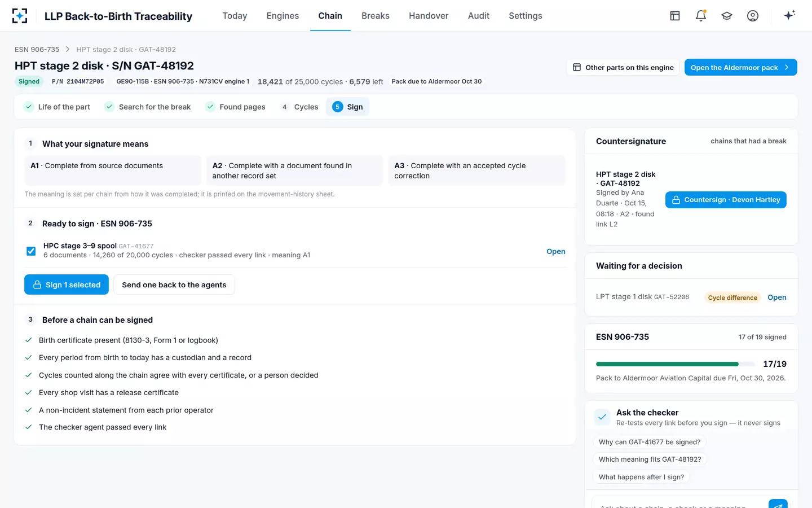The height and width of the screenshot is (508, 812).
Task: Click Sign 1 selected button
Action: tap(67, 285)
